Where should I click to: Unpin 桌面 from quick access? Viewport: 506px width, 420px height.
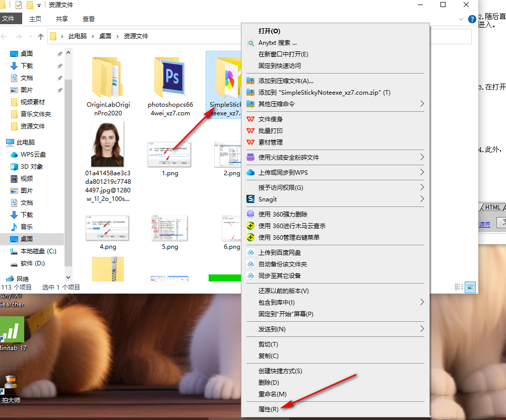point(59,53)
